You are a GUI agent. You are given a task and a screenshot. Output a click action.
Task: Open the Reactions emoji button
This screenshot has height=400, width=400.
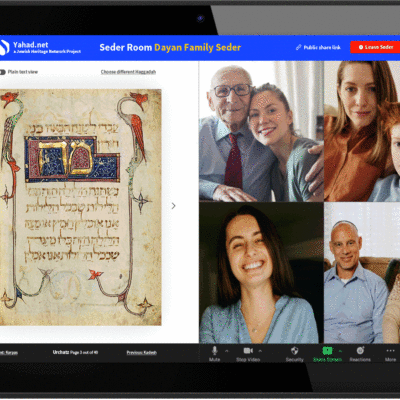(x=360, y=354)
